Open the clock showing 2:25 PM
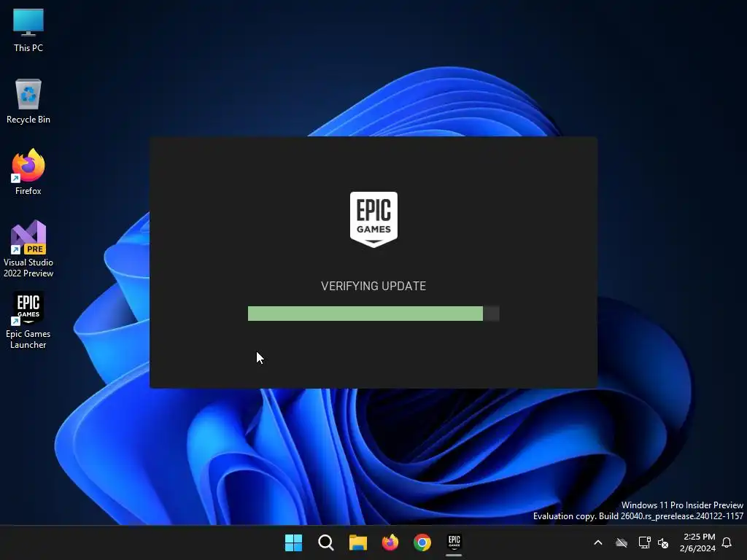 click(697, 542)
